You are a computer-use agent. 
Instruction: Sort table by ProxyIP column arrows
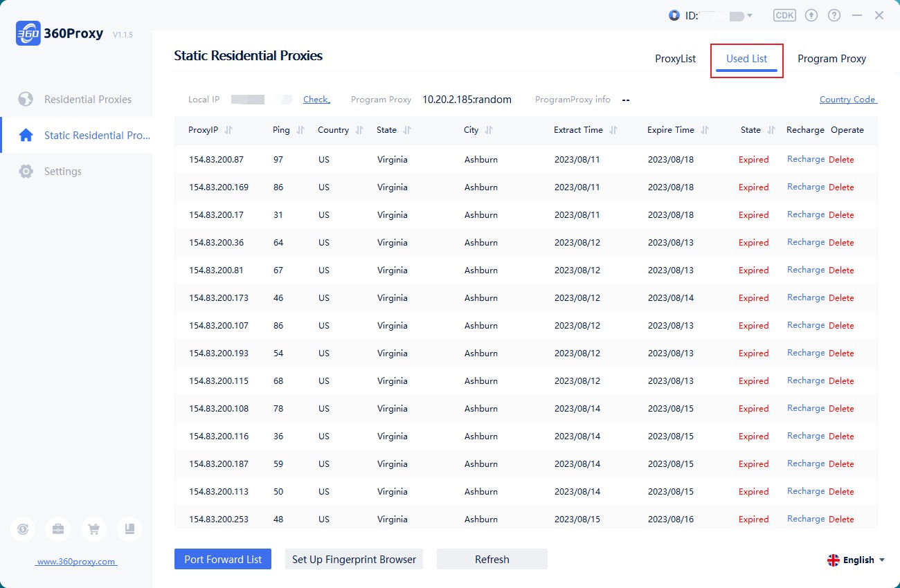coord(228,130)
